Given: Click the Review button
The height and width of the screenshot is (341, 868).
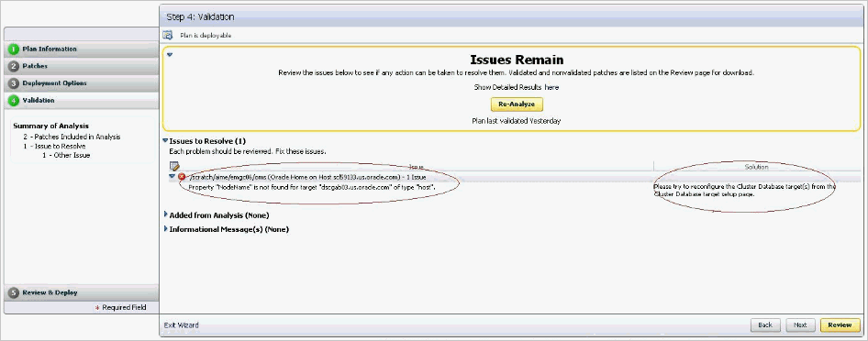Looking at the screenshot, I should point(840,325).
